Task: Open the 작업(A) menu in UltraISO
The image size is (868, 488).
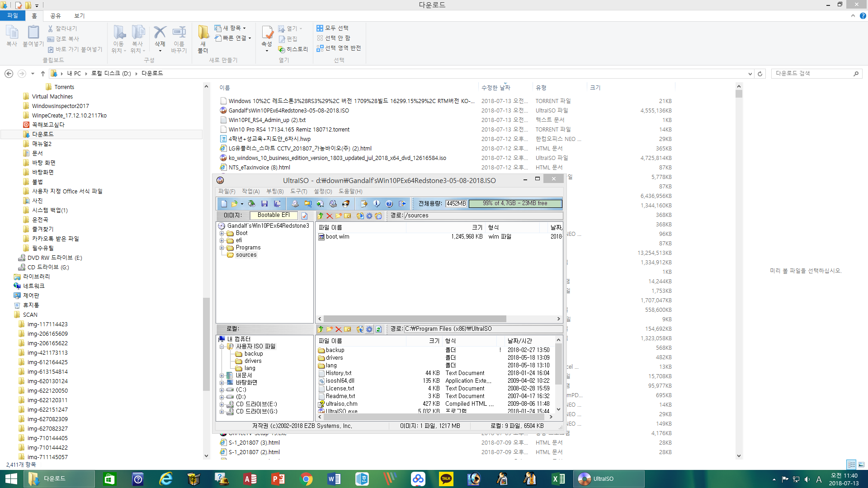Action: pos(251,192)
